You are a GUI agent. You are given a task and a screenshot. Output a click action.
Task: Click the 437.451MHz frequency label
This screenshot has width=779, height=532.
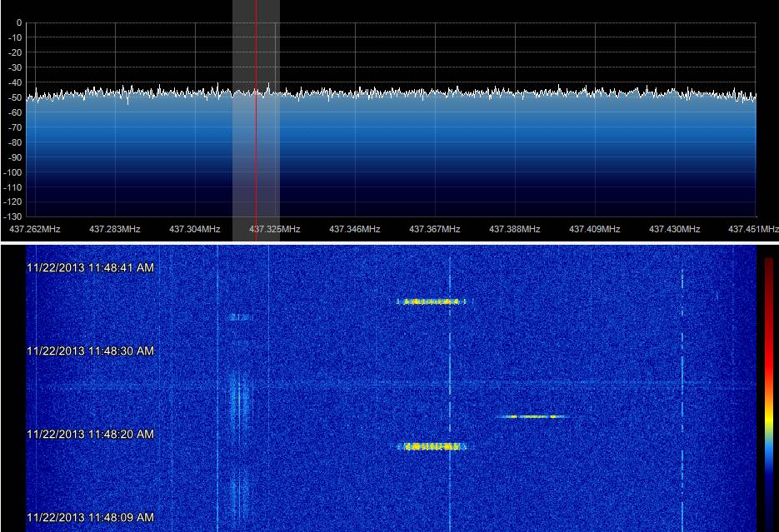point(753,229)
